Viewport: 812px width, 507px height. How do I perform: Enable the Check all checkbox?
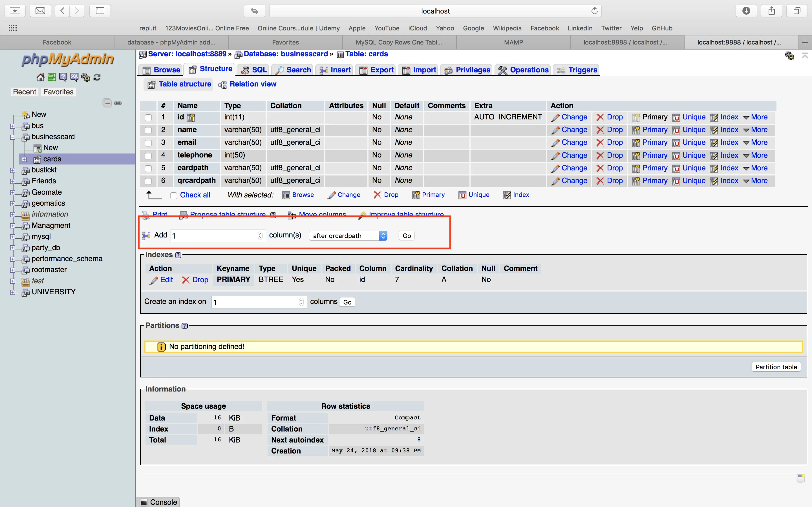coord(173,195)
